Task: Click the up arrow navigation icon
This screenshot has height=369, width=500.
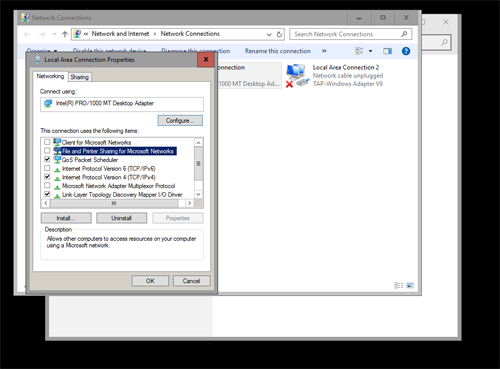Action: [x=65, y=34]
